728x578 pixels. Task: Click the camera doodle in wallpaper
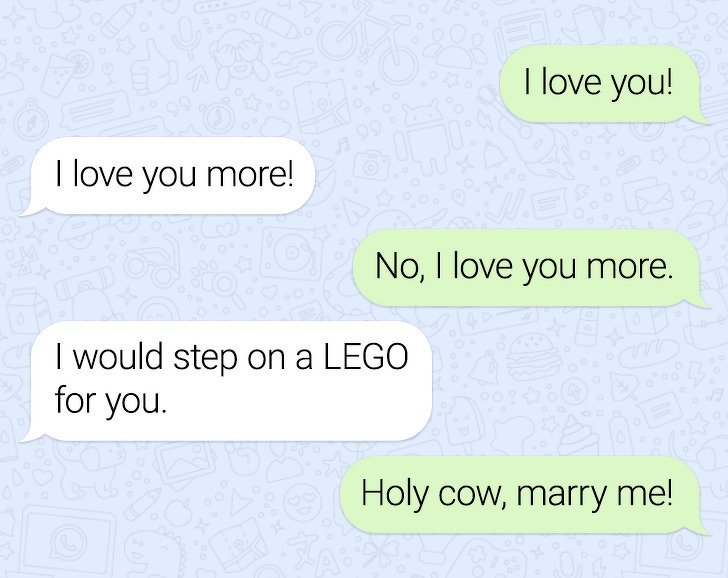(x=370, y=165)
